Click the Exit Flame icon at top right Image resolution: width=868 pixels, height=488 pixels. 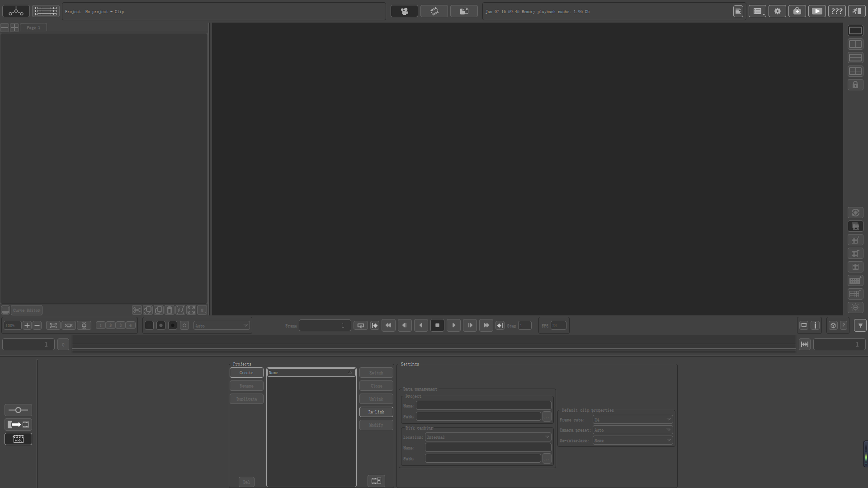[x=857, y=11]
